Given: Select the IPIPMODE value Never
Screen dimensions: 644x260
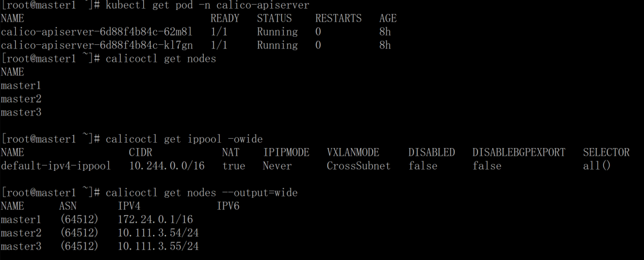Looking at the screenshot, I should pyautogui.click(x=277, y=166).
